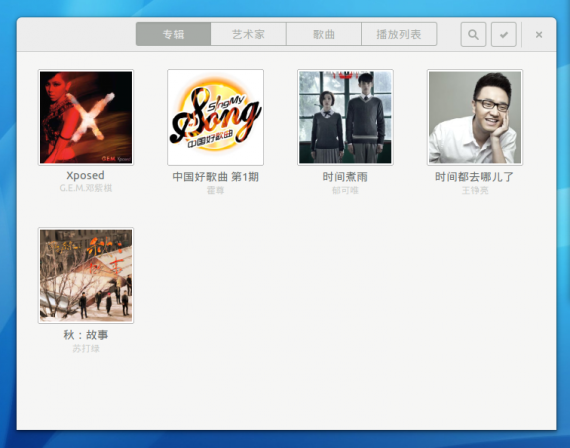Click the title 中国好歌曲 第1期

(x=216, y=177)
